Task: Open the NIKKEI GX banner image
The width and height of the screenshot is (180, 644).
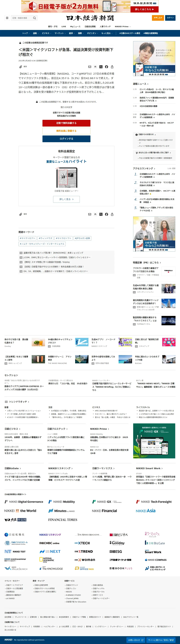Action: click(x=154, y=441)
